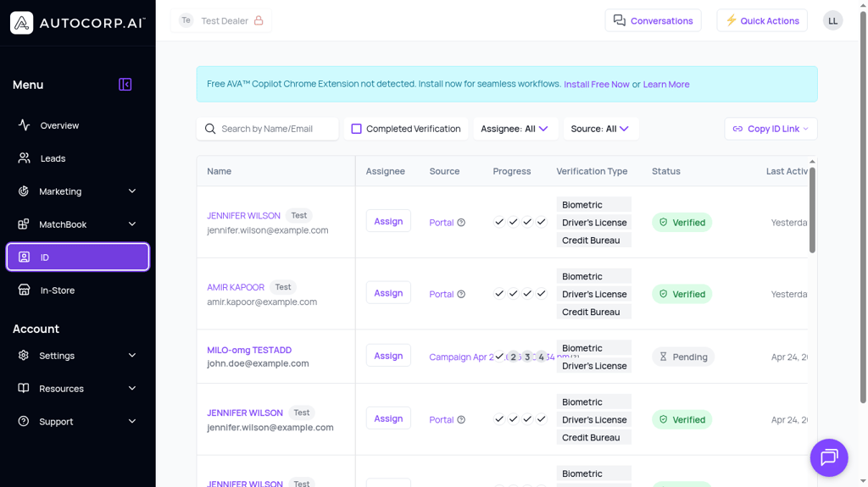Open the Assignee: All filter dropdown
Screen dimensions: 868x487
[515, 129]
